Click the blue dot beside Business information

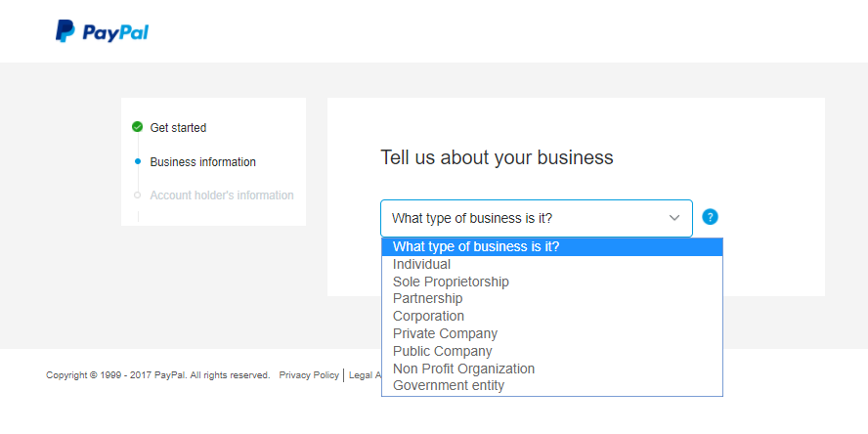point(137,161)
